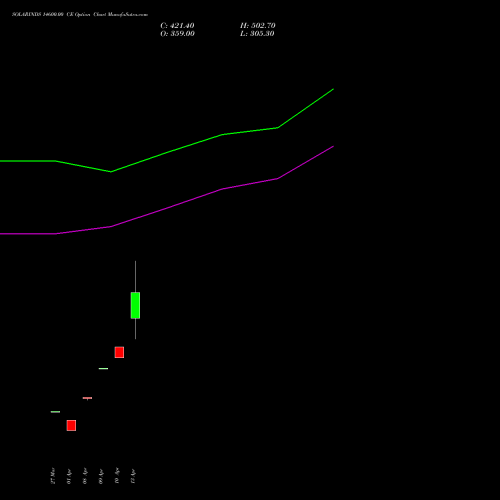This screenshot has height=500, width=500.
Task: Click the SOLARINDS chart title text
Action: coord(80,15)
